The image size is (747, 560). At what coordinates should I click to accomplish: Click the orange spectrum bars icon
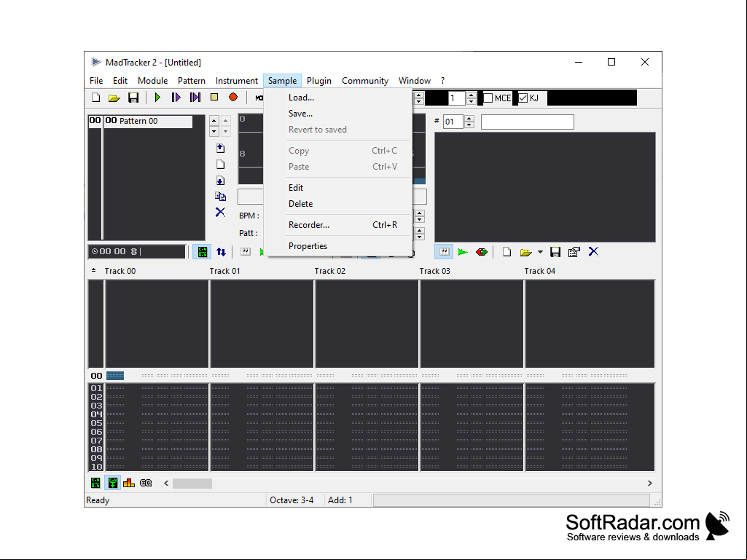pos(128,483)
